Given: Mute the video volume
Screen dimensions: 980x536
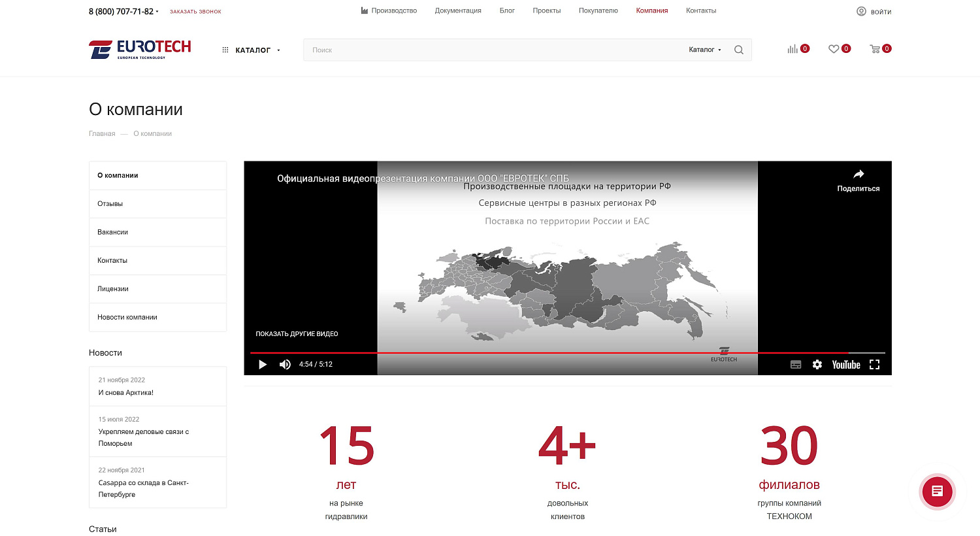Looking at the screenshot, I should click(x=285, y=365).
